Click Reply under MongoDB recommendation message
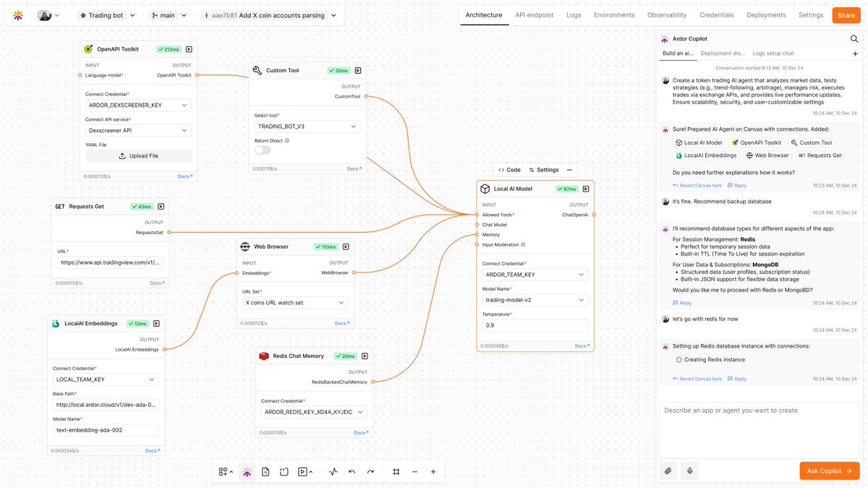Screen dimensions: 868x488 tap(682, 303)
